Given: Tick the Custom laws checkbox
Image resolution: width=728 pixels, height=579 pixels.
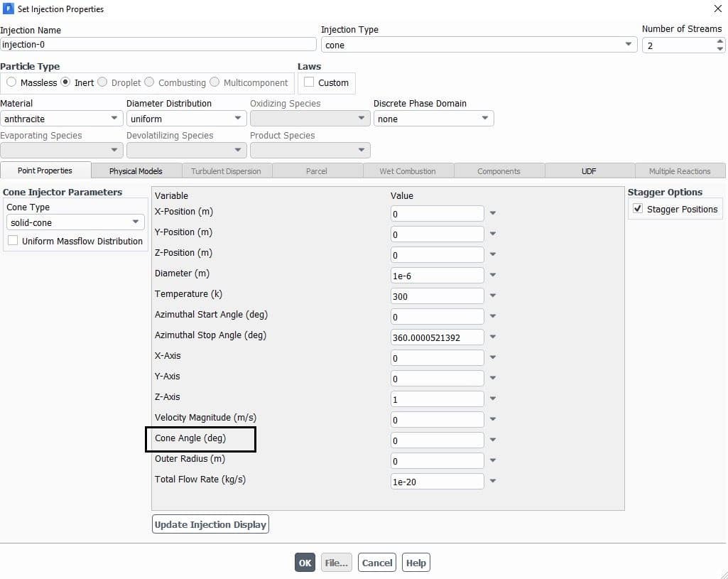Looking at the screenshot, I should point(309,82).
